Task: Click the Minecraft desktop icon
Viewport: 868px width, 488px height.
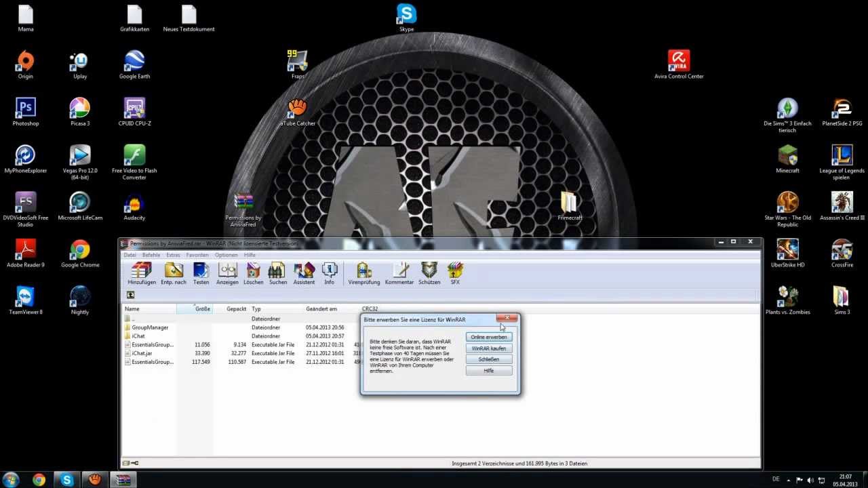Action: coord(787,159)
